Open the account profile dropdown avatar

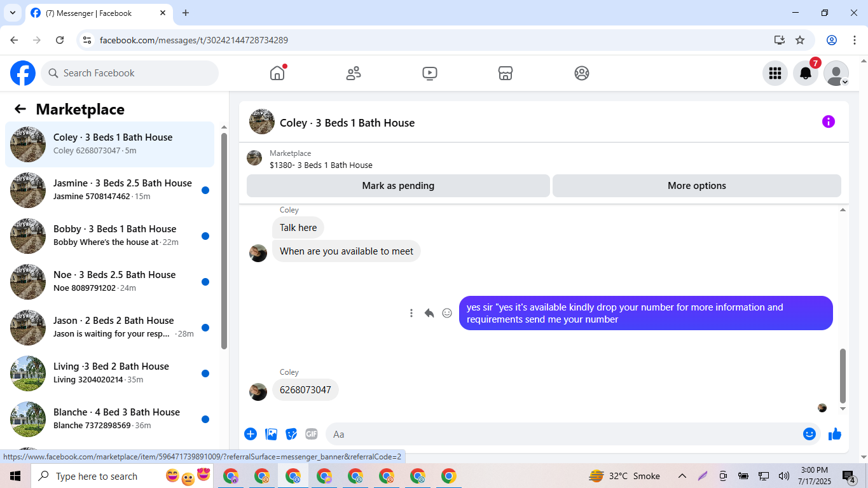tap(836, 73)
